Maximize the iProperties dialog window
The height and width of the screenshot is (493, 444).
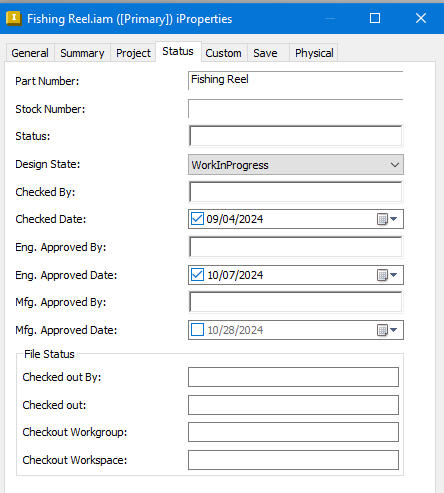click(375, 18)
